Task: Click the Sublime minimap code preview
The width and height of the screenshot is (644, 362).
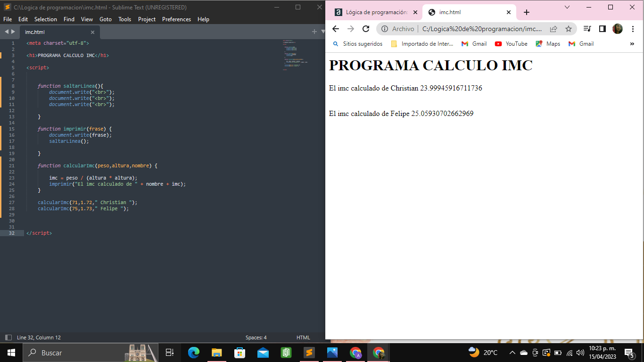Action: click(296, 55)
